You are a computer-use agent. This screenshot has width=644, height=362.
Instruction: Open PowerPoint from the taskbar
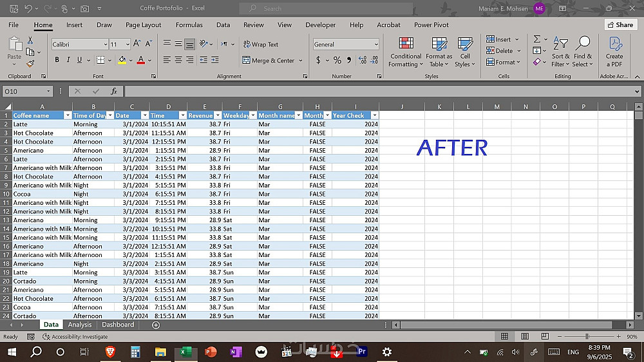click(x=211, y=352)
